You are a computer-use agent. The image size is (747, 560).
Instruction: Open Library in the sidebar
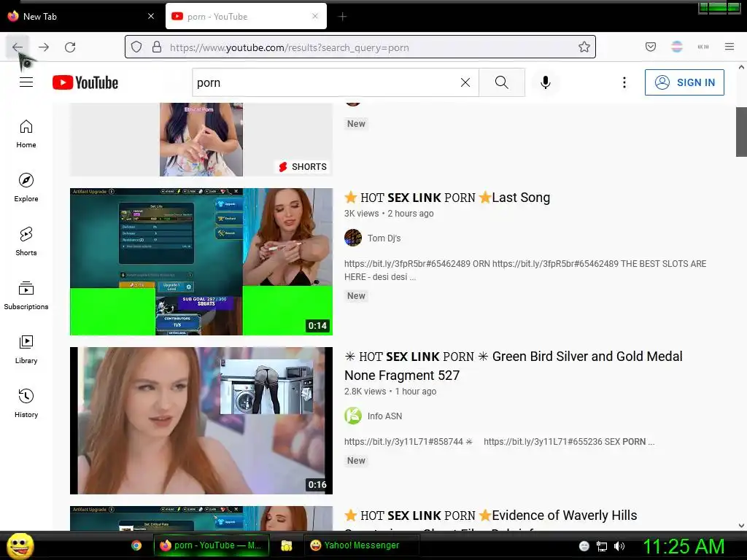pyautogui.click(x=26, y=349)
